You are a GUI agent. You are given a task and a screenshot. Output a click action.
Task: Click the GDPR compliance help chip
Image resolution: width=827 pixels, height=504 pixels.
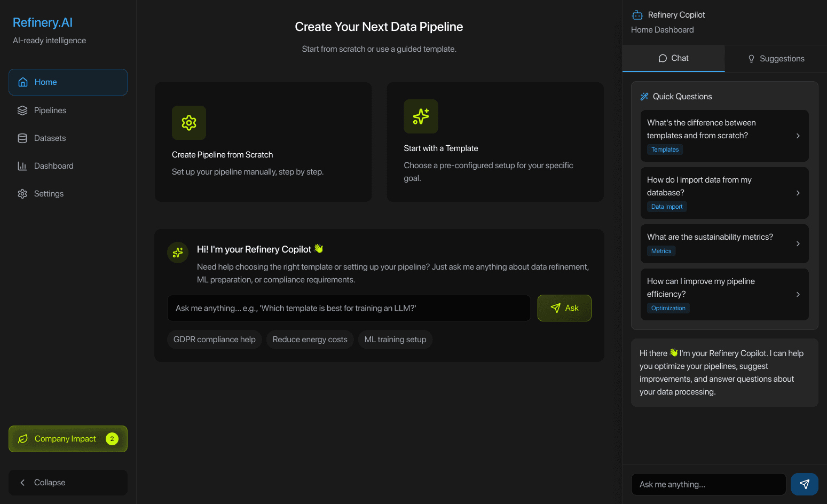(x=215, y=340)
